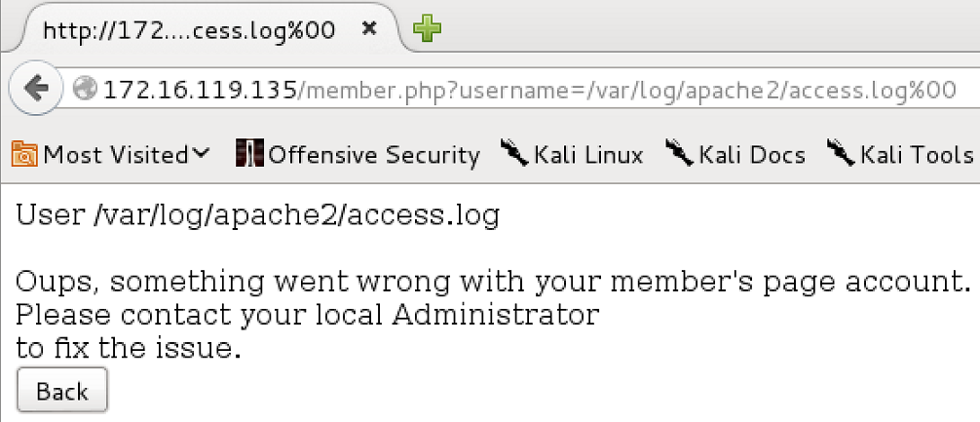Click the Back button on the page
This screenshot has width=980, height=422.
coord(62,391)
